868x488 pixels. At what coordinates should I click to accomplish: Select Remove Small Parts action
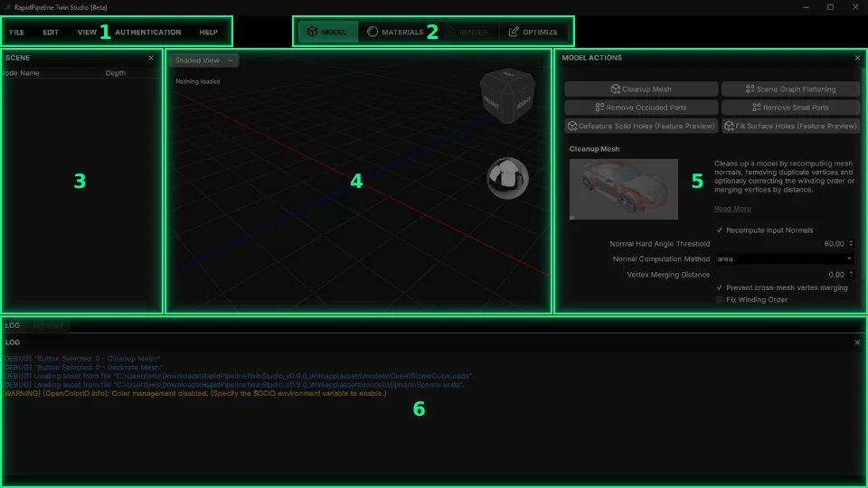click(790, 108)
